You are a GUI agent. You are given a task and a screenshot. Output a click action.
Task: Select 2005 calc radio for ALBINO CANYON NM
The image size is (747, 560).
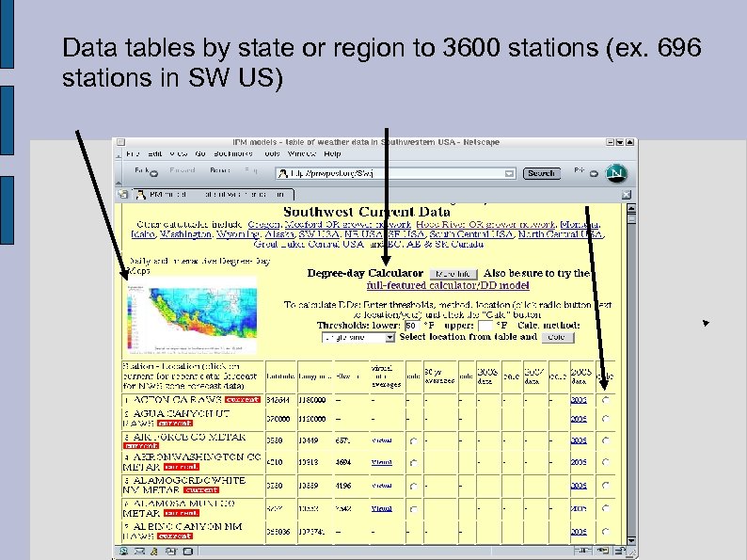[x=606, y=531]
